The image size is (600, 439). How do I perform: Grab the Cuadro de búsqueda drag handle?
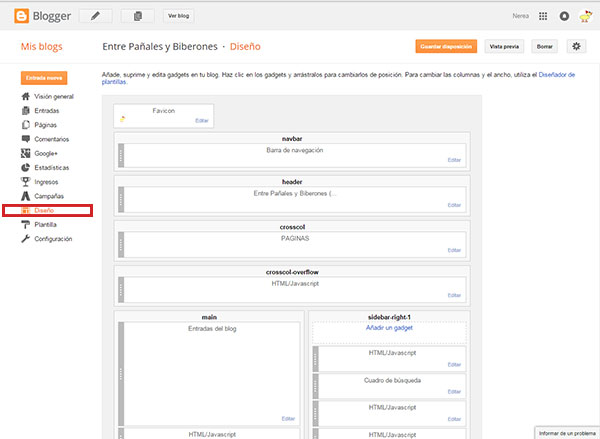pos(316,386)
